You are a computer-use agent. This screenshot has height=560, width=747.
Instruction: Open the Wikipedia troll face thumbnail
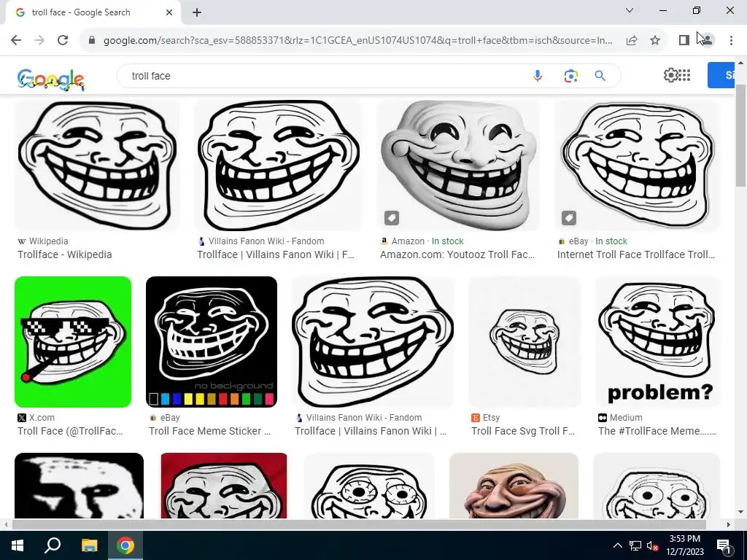pyautogui.click(x=97, y=166)
